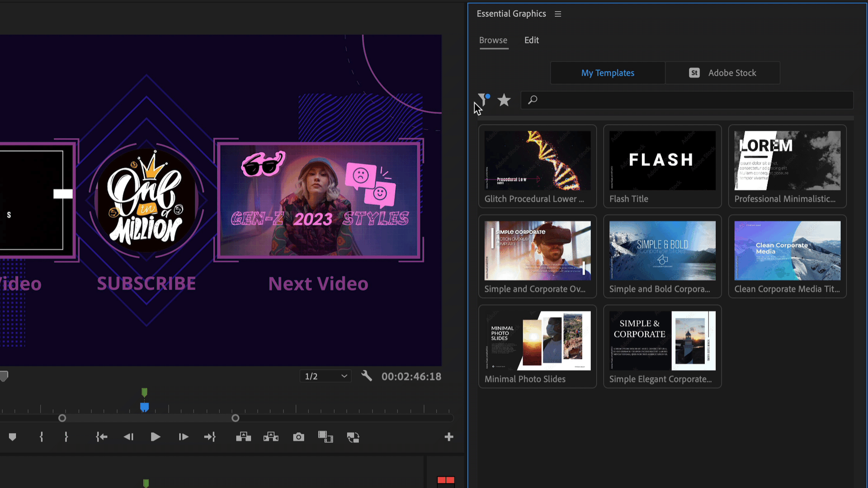
Task: Click the Export Frame camera icon
Action: pyautogui.click(x=298, y=437)
